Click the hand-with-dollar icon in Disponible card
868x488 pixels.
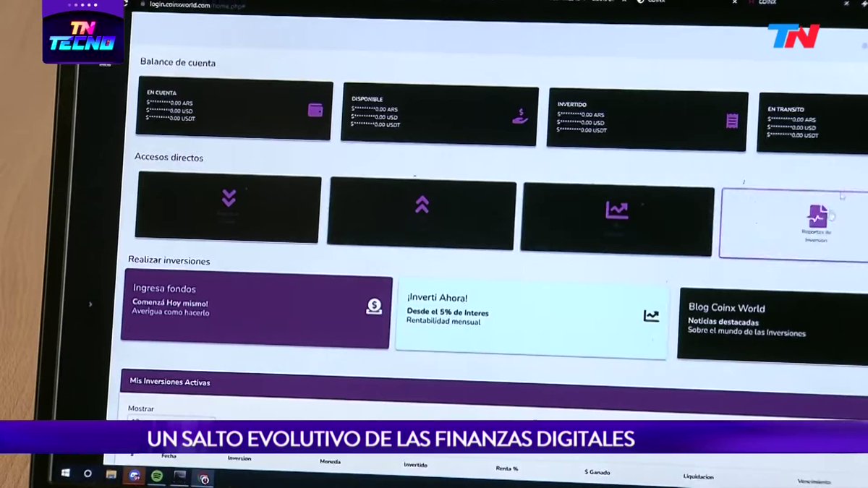(x=520, y=116)
